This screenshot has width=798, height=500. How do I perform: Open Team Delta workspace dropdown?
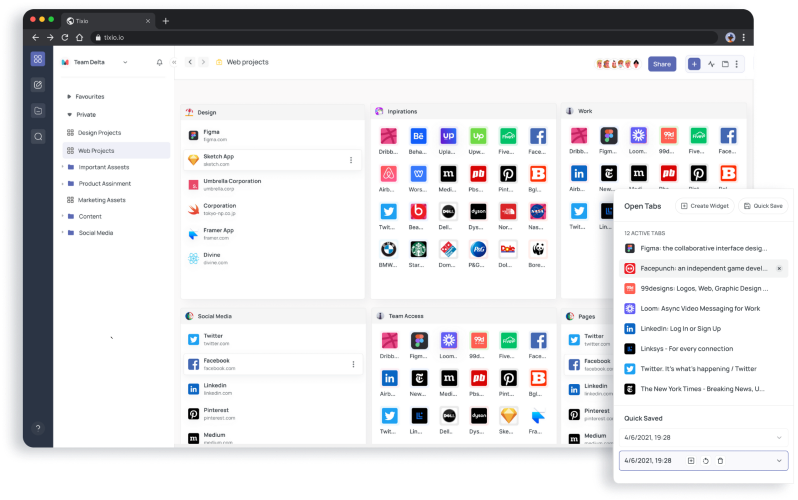(x=125, y=62)
